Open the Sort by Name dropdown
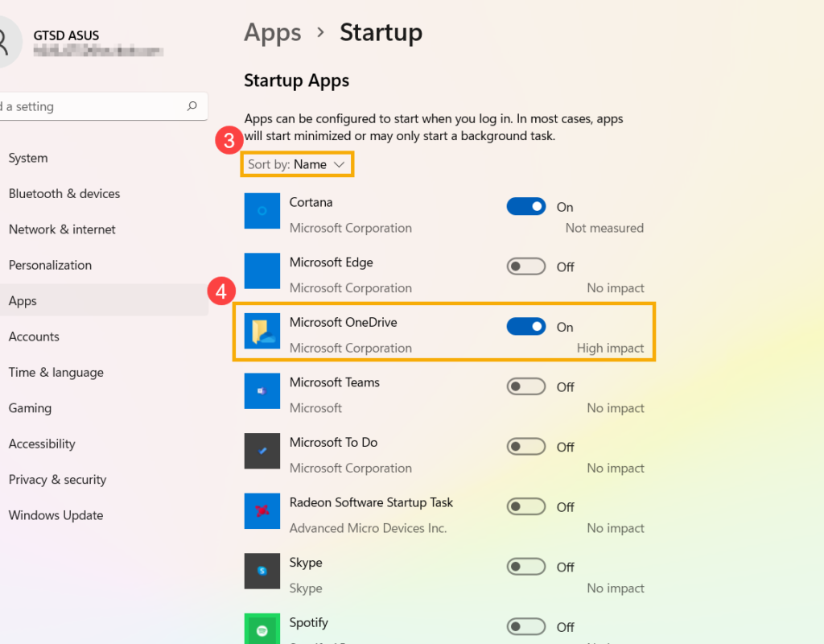 (298, 165)
